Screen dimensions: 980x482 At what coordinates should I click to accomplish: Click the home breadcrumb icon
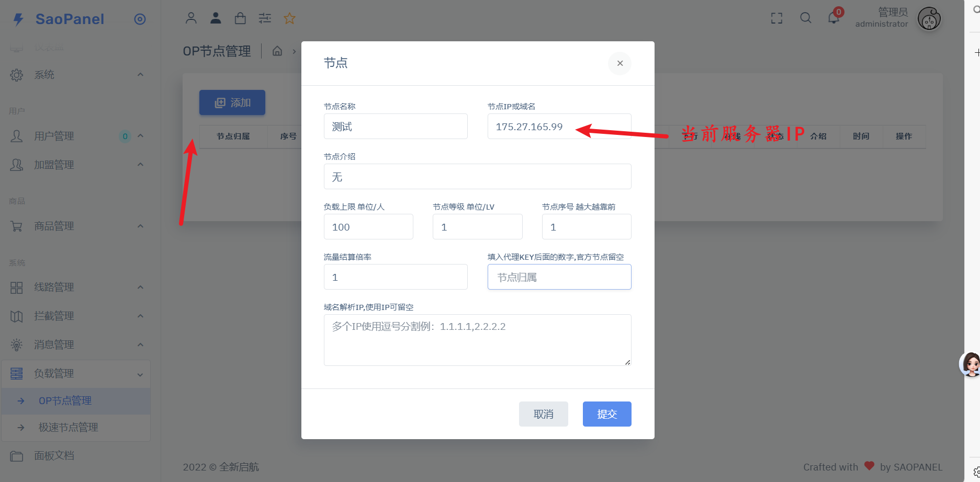[277, 51]
